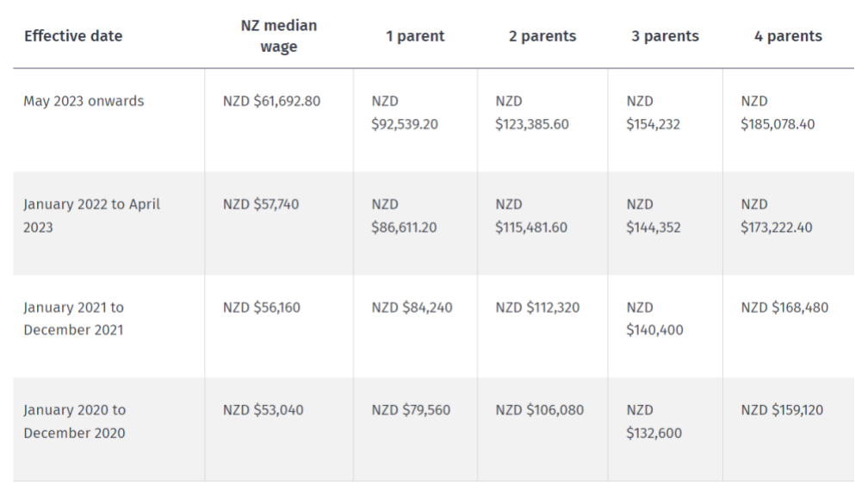Select January 2021 to December 2021 cell

tap(74, 319)
